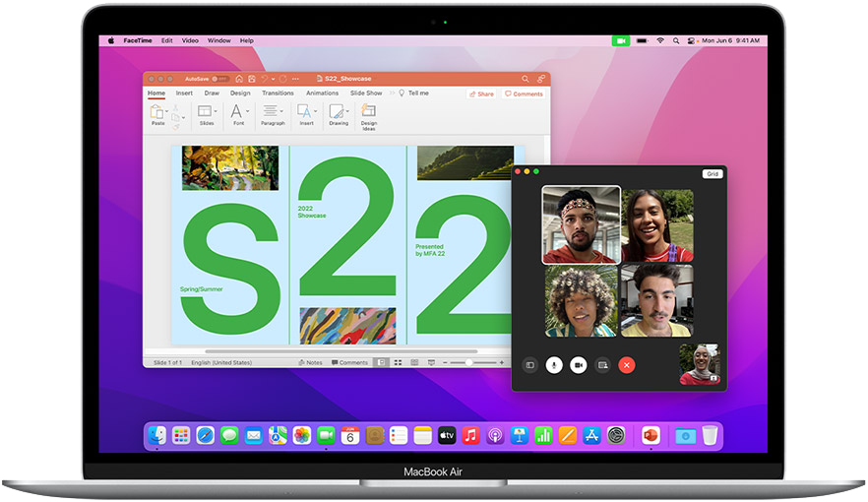Click the Save icon in PowerPoint title bar
This screenshot has height=502, width=868.
[252, 79]
